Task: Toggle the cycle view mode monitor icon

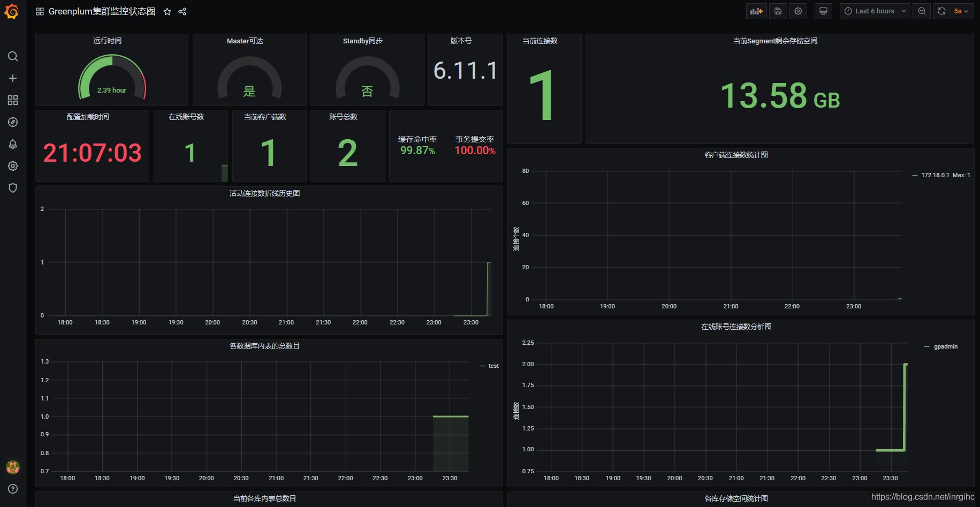Action: coord(823,11)
